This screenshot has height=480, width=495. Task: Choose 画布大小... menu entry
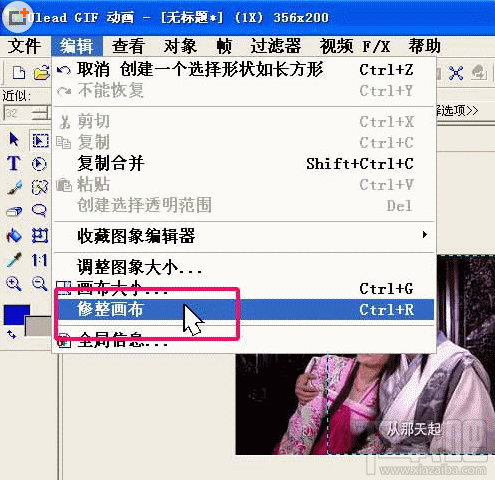[244, 289]
